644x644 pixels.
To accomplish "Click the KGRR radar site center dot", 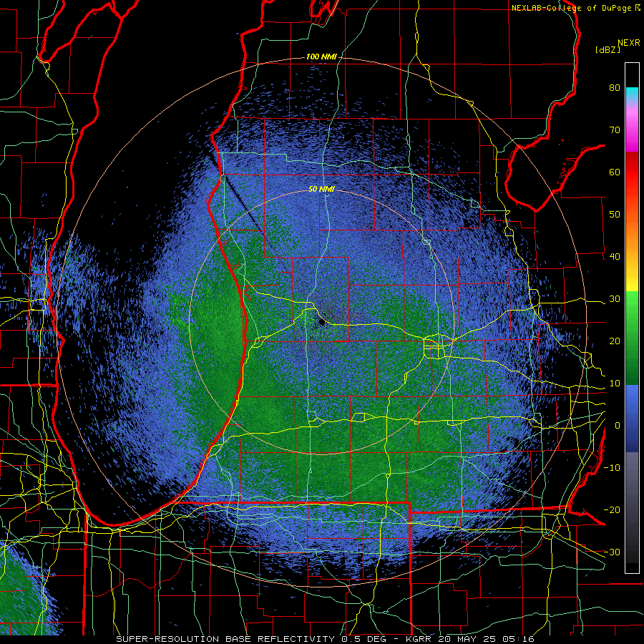I will tap(322, 322).
